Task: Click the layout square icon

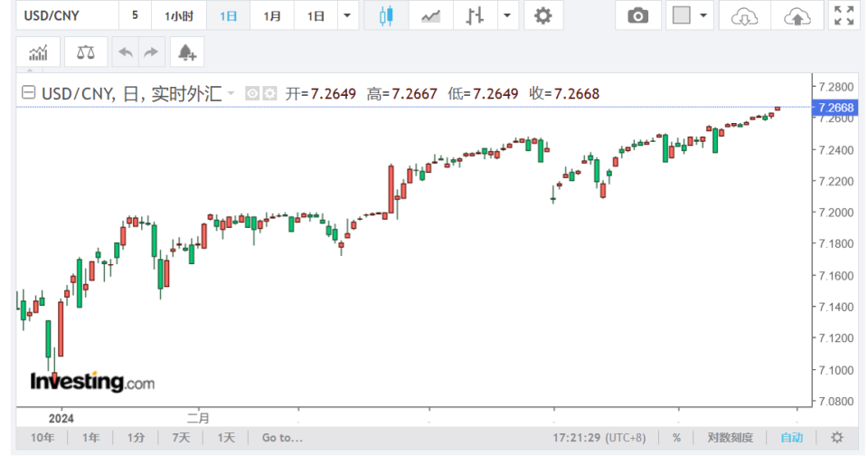Action: tap(682, 15)
